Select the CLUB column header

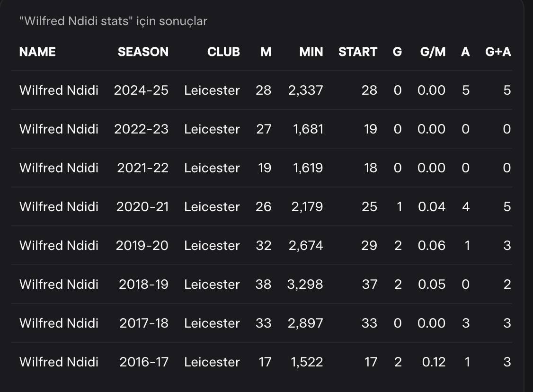pyautogui.click(x=224, y=52)
